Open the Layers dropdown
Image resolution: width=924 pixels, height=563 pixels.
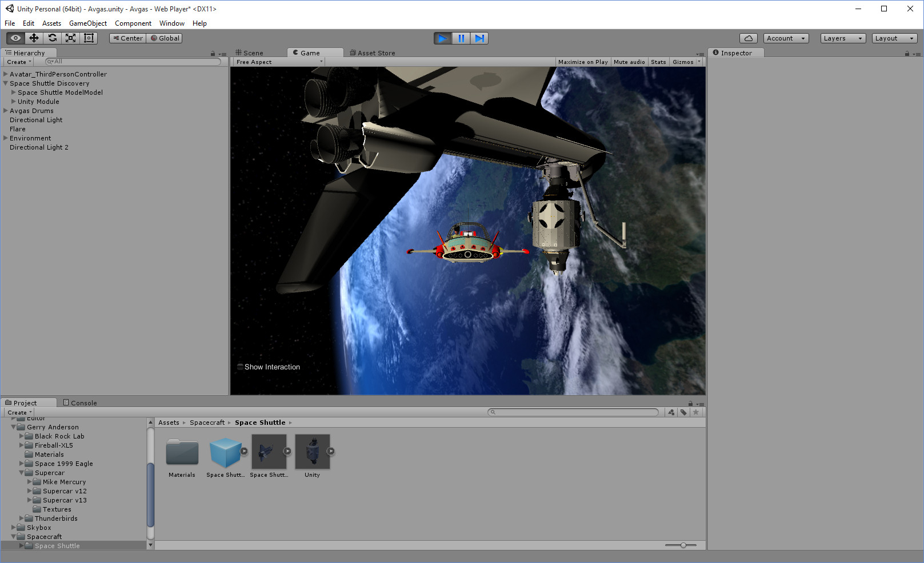point(843,38)
